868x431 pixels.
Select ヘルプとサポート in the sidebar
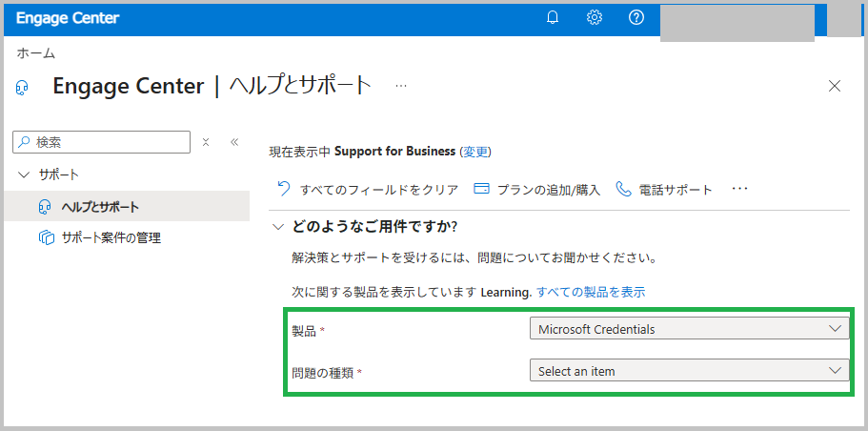click(x=126, y=207)
